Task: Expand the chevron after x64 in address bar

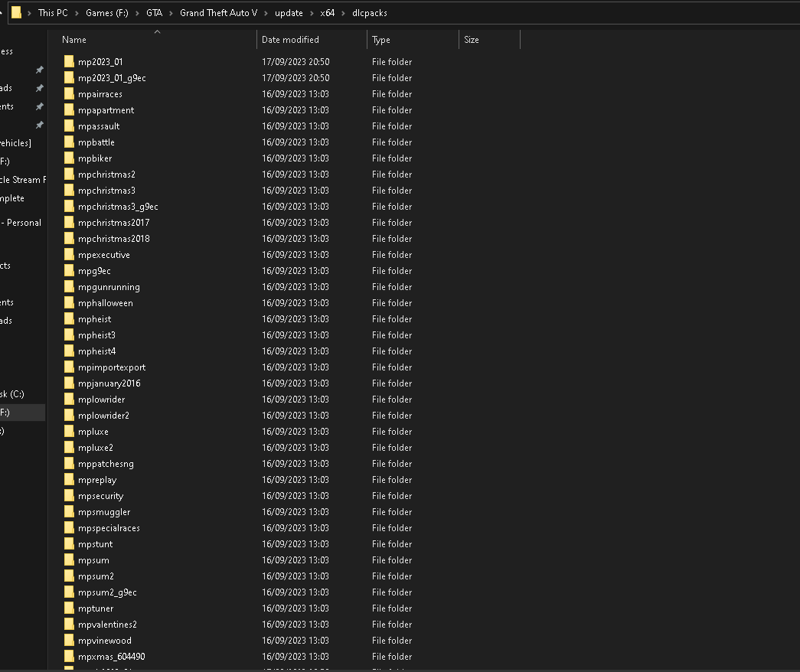Action: point(344,13)
